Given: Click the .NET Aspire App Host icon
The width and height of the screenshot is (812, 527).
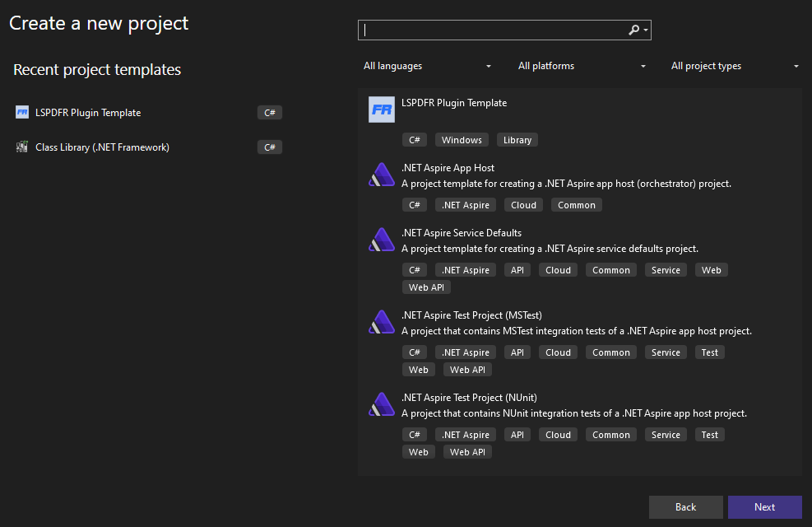Looking at the screenshot, I should (382, 175).
